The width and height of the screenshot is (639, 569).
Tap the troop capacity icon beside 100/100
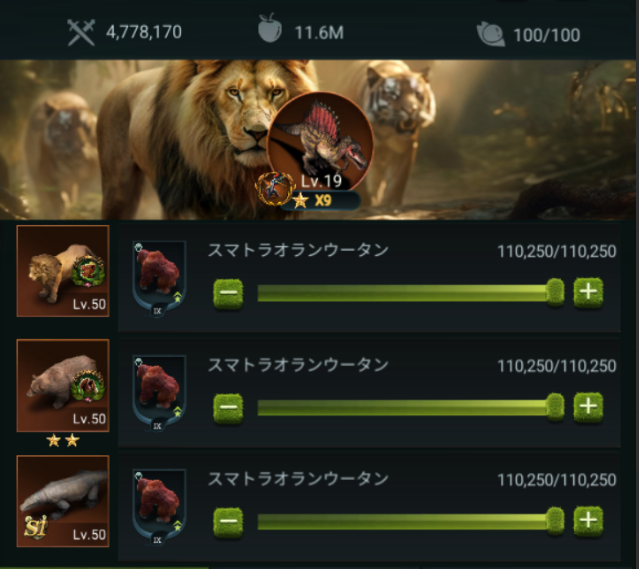[x=491, y=34]
